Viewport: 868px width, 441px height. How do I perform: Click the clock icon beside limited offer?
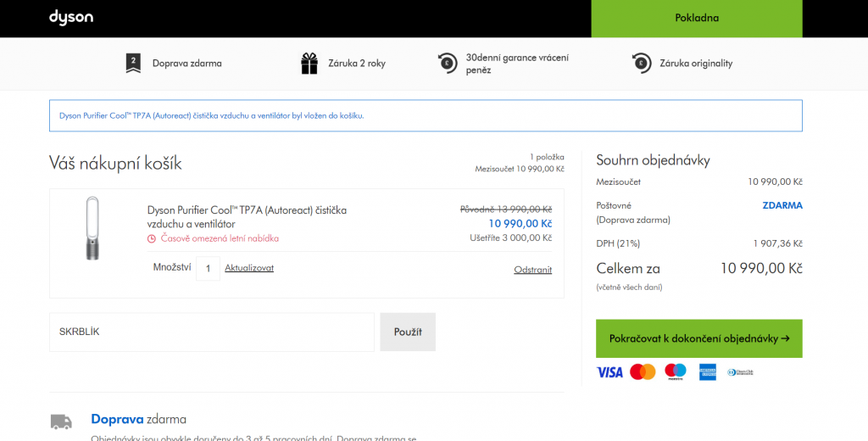[x=152, y=239]
